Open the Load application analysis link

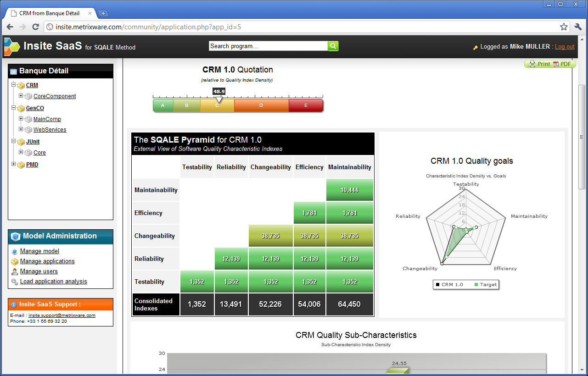coord(54,282)
